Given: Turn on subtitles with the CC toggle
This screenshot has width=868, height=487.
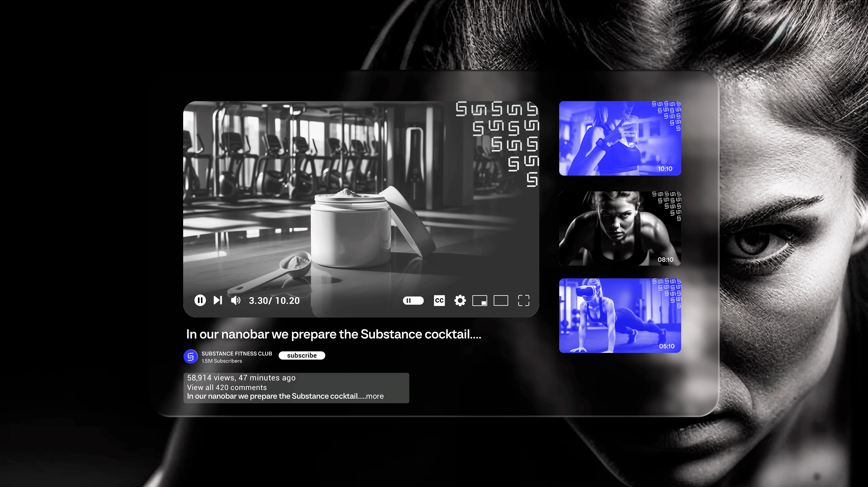Looking at the screenshot, I should pos(439,300).
